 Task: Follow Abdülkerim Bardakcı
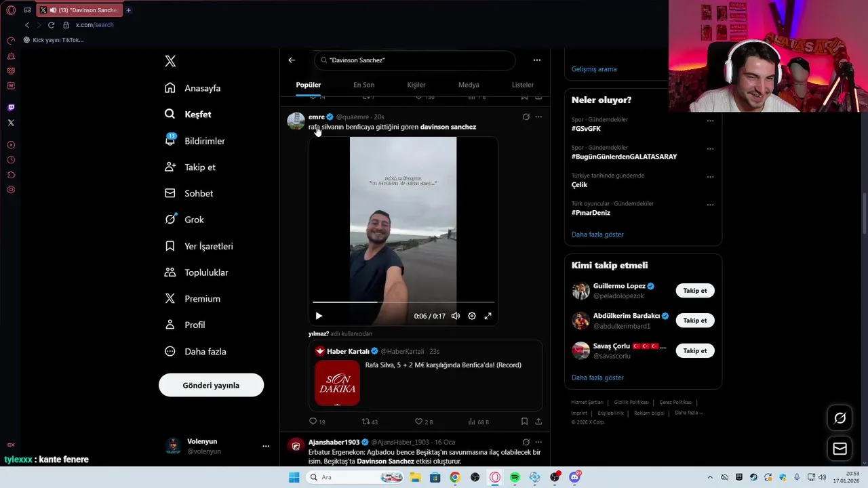(695, 321)
